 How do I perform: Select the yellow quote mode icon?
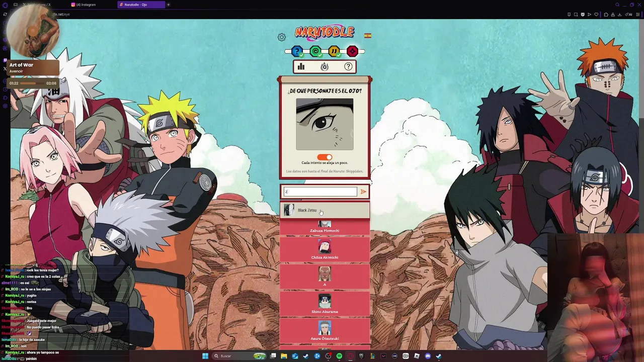[334, 51]
